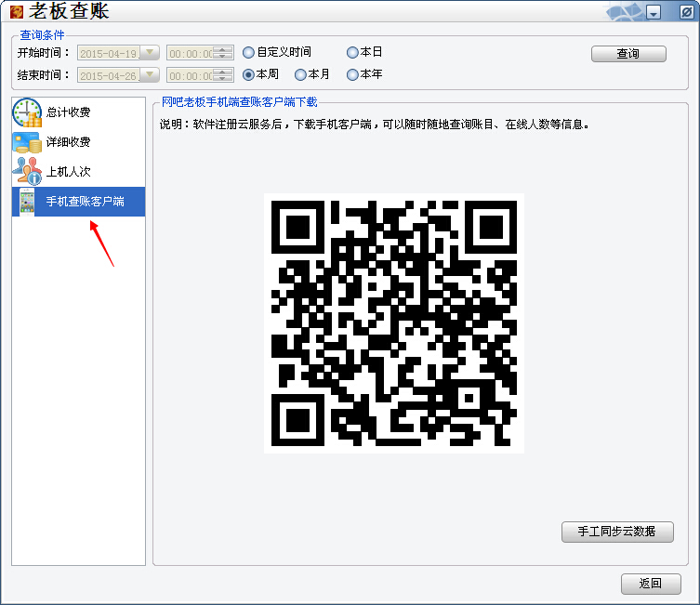Click the 查询 button
The image size is (700, 605).
tap(628, 54)
